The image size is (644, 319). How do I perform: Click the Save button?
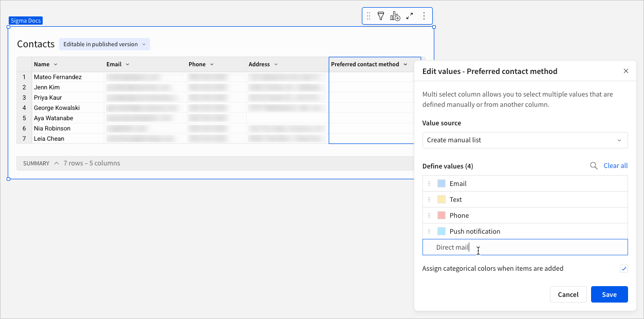click(610, 294)
